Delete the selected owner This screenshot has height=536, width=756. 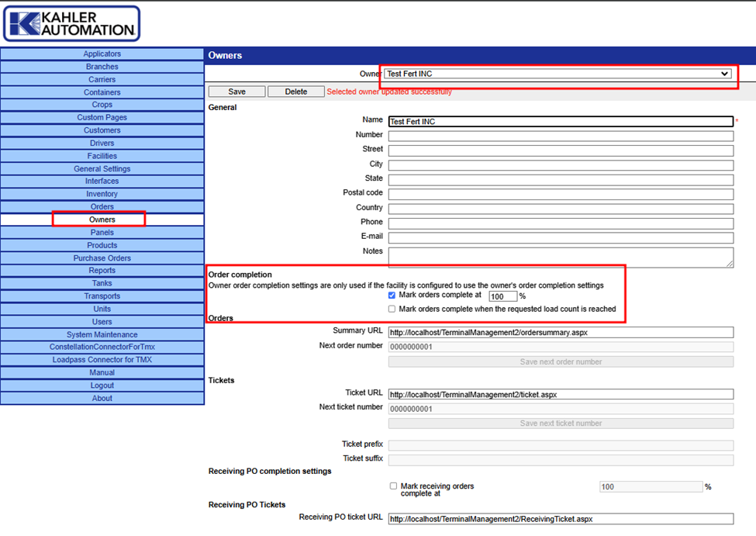click(296, 92)
